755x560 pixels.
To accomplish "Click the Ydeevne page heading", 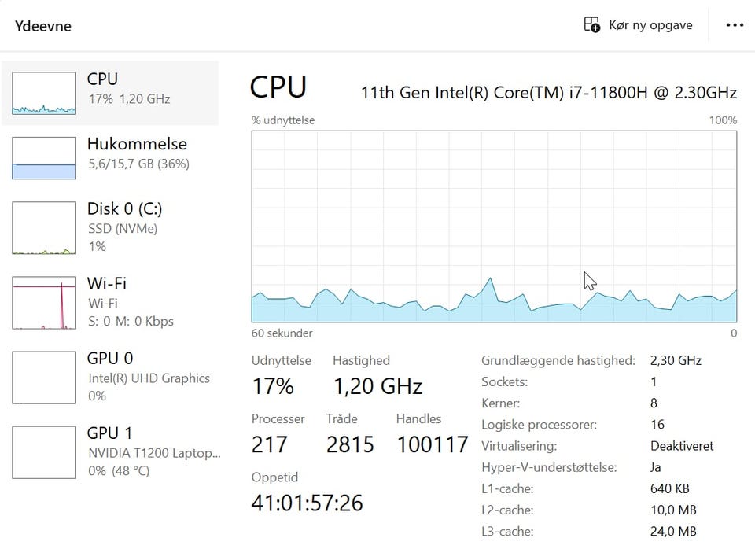I will pos(43,26).
